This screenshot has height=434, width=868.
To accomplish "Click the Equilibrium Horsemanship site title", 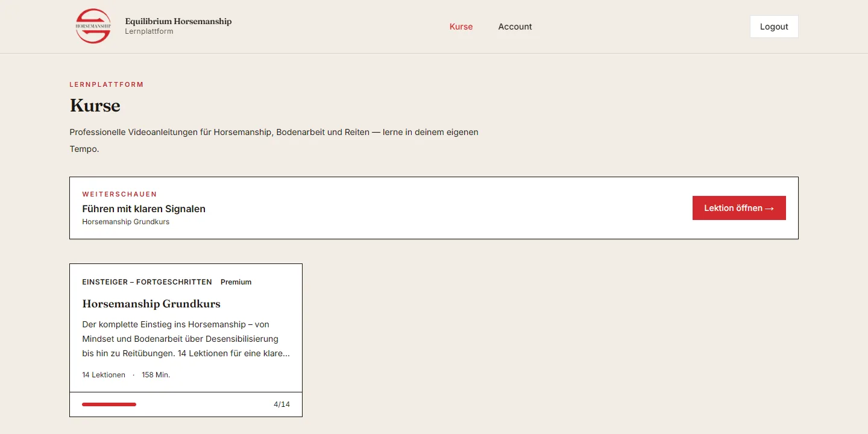I will click(178, 21).
